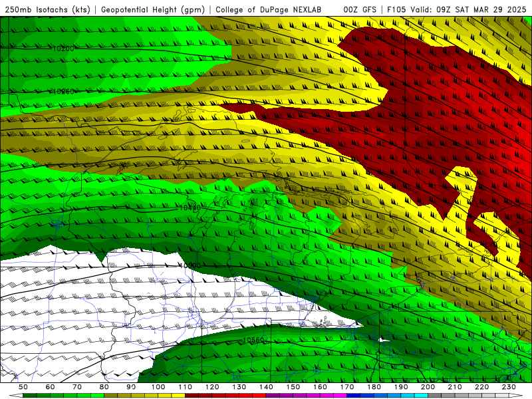Viewport: 532px width, 399px height.
Task: Click the 170 value on the color scale
Action: 347,387
